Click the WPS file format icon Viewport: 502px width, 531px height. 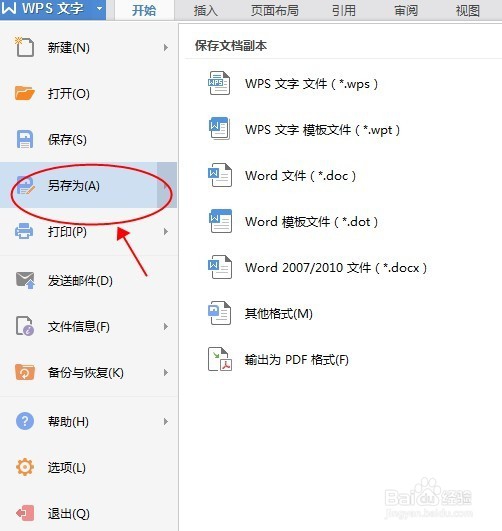click(219, 83)
